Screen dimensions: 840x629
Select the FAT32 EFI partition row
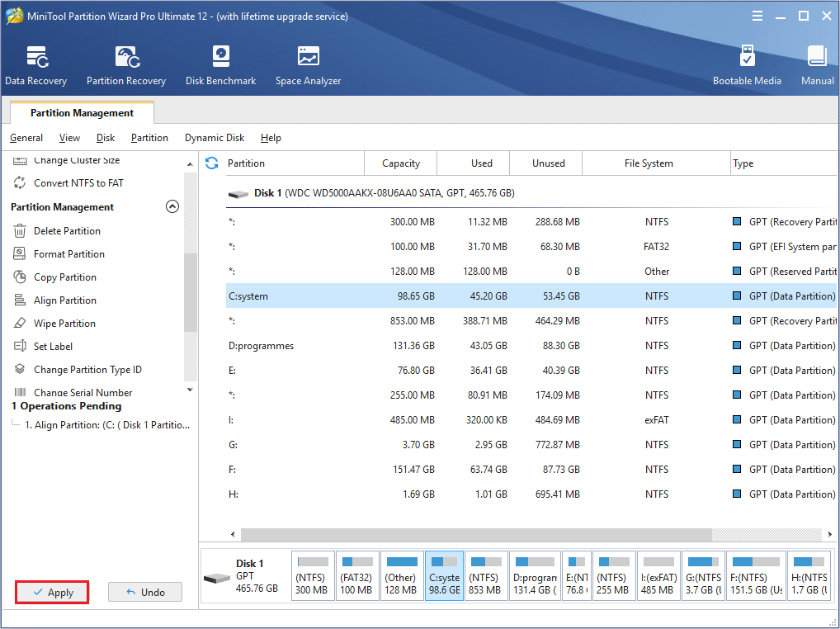[531, 247]
